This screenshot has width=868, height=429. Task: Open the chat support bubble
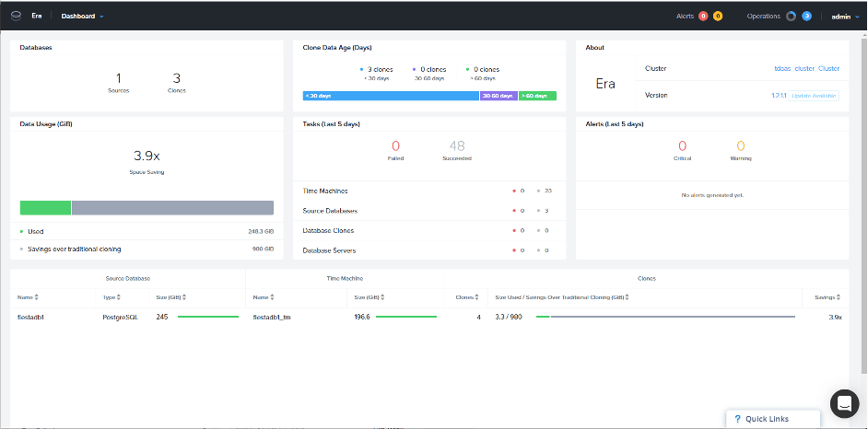(845, 403)
